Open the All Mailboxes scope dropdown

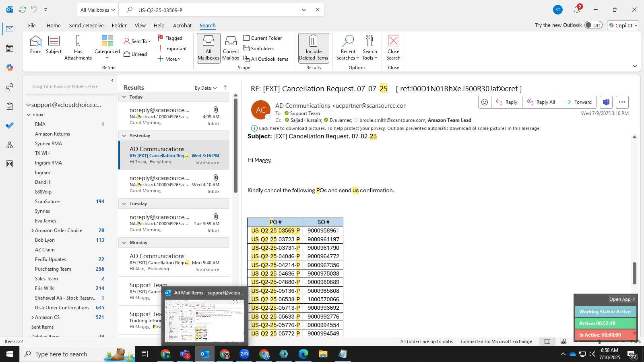[x=98, y=10]
